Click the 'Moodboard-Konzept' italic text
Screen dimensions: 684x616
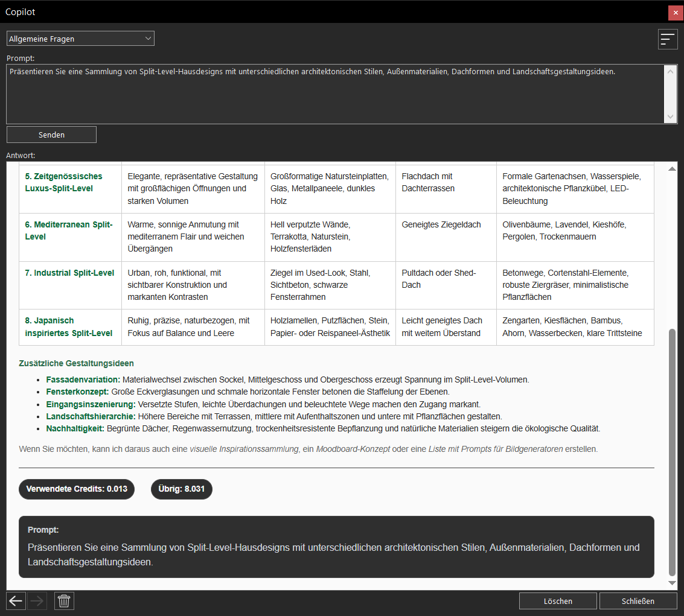point(353,449)
